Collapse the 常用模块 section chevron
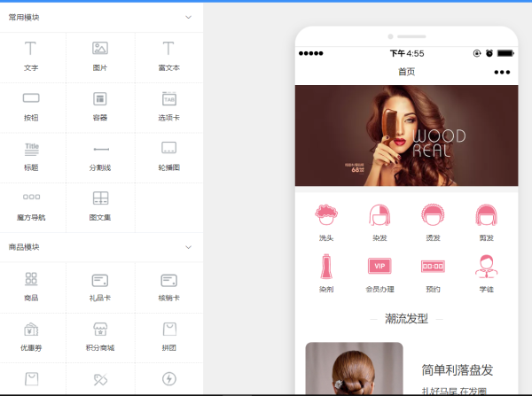The width and height of the screenshot is (532, 396). click(x=188, y=18)
